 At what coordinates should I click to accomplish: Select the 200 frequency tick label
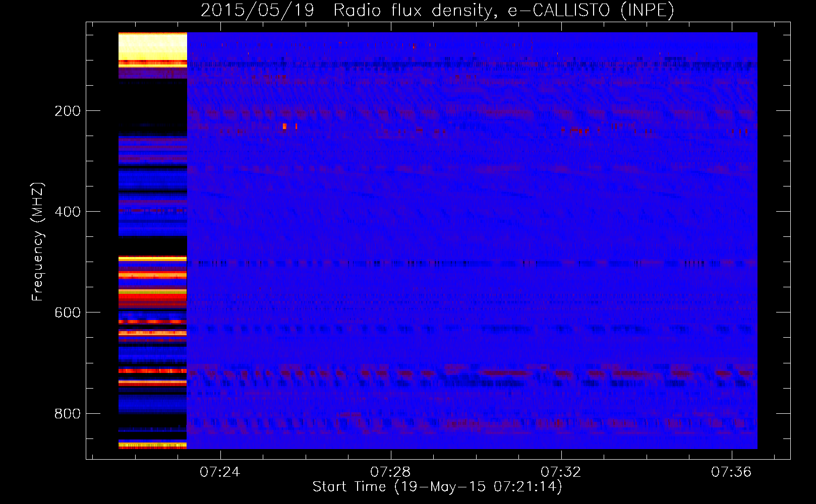(x=68, y=111)
